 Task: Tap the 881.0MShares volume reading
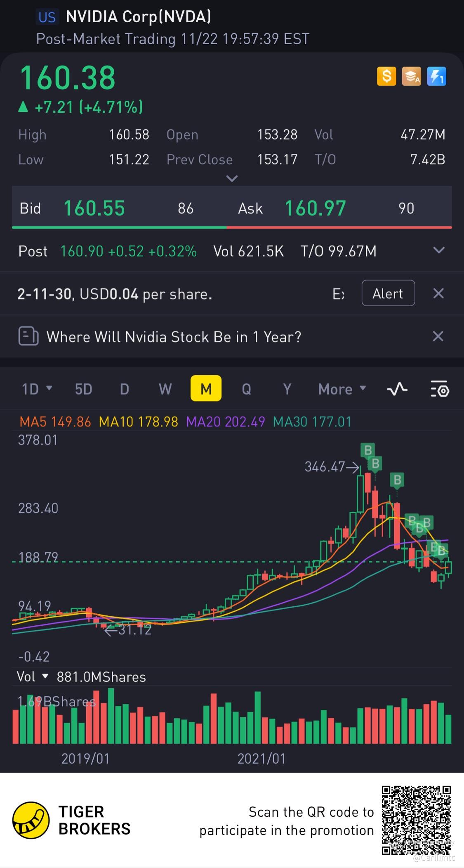(101, 677)
